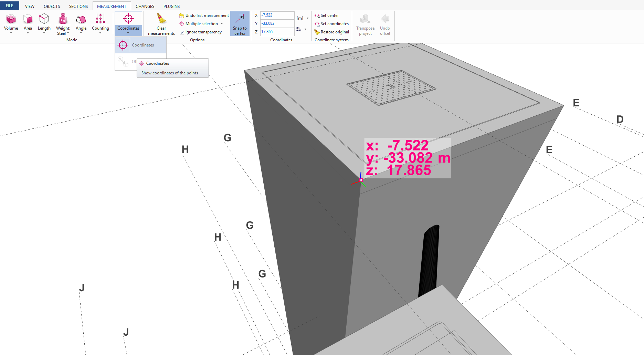Collapse the Coordinates button dropdown arrow

128,33
